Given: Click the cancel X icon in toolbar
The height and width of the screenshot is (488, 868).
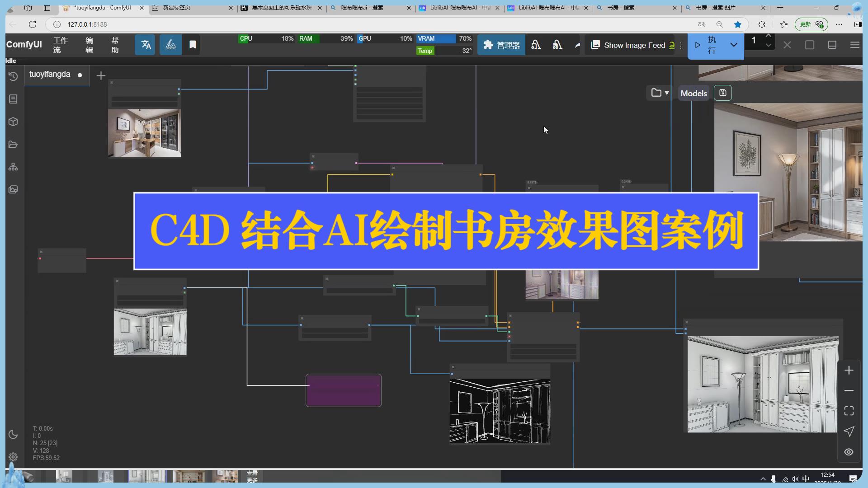Looking at the screenshot, I should click(x=787, y=45).
